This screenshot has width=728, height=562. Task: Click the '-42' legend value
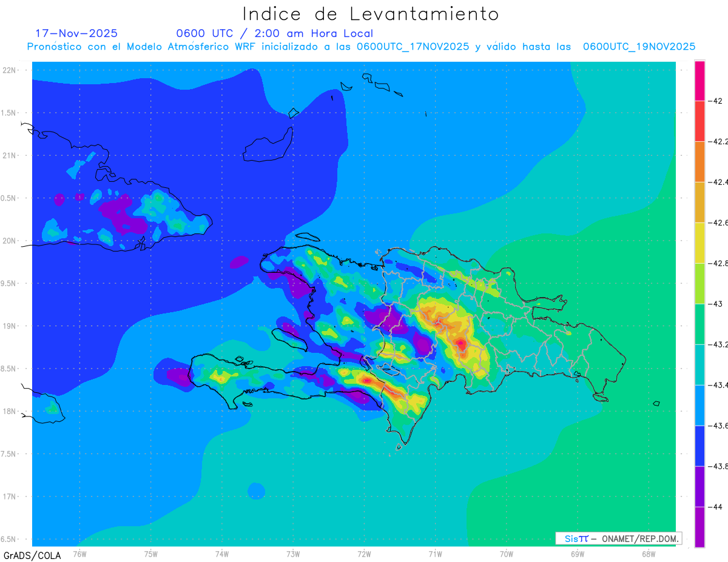(x=715, y=101)
